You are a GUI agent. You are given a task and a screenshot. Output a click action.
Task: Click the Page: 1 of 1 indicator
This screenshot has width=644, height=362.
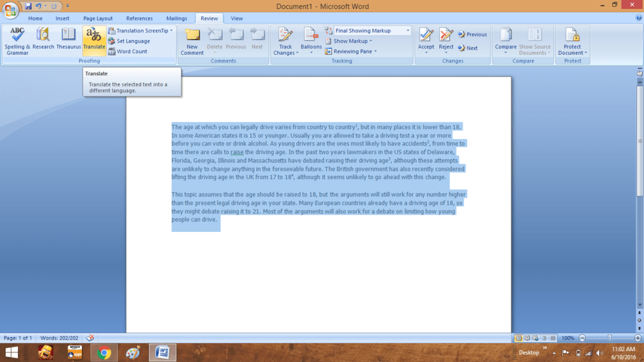pos(17,338)
